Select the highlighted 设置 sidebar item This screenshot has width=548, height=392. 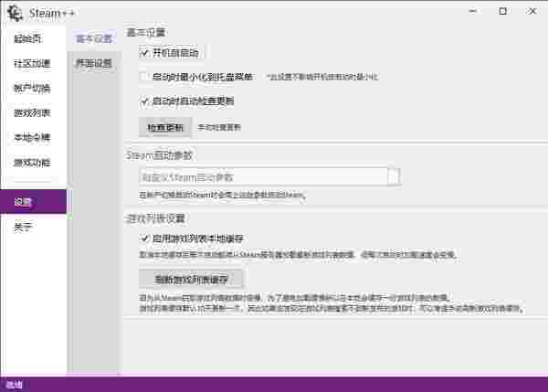pos(33,201)
